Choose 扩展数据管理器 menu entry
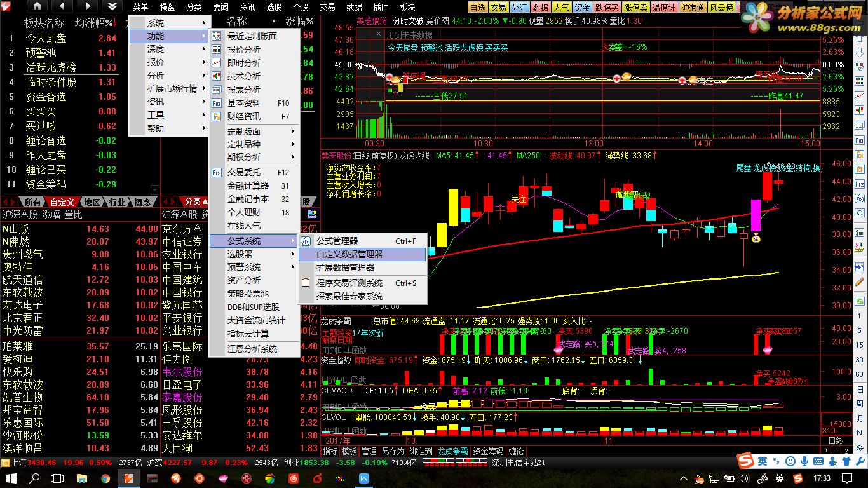 pyautogui.click(x=362, y=268)
